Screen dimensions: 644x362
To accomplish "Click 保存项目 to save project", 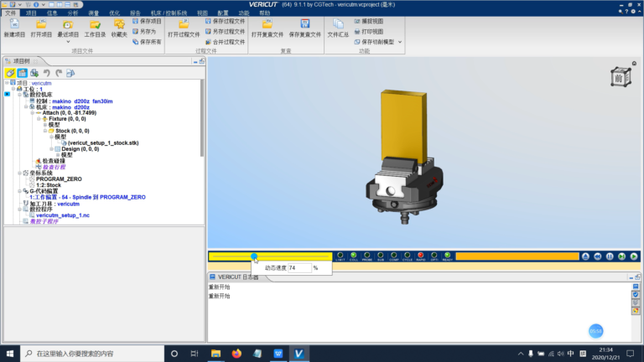I will click(147, 21).
